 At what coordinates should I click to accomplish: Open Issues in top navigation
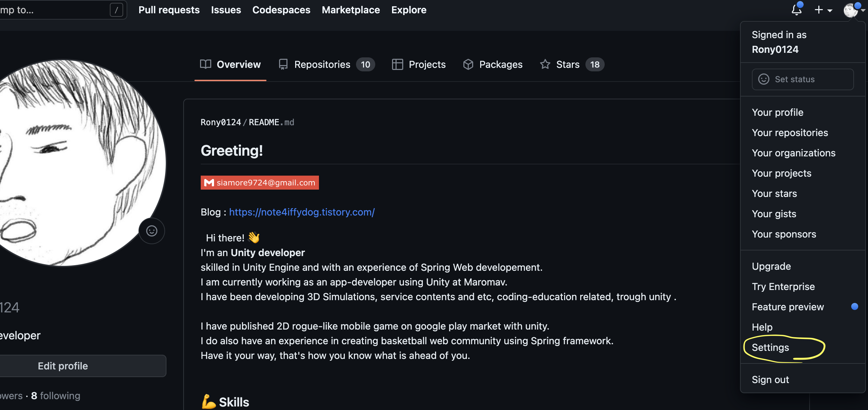(x=226, y=10)
